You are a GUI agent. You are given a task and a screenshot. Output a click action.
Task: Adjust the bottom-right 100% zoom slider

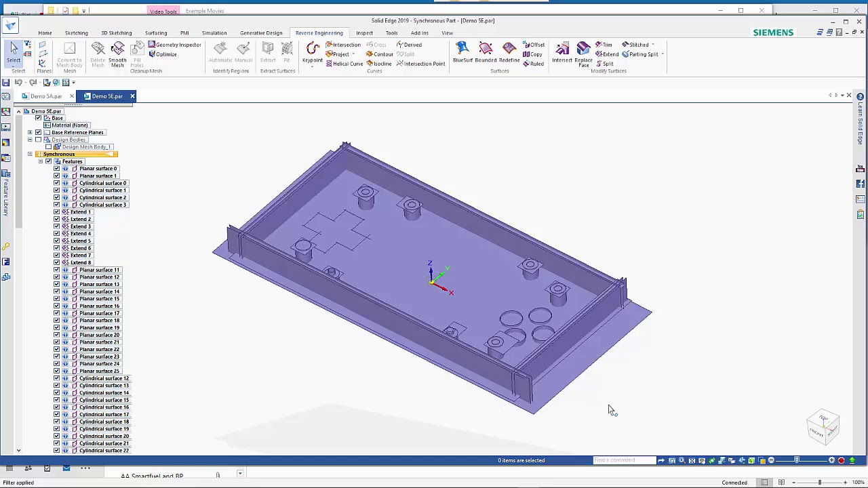click(x=819, y=482)
